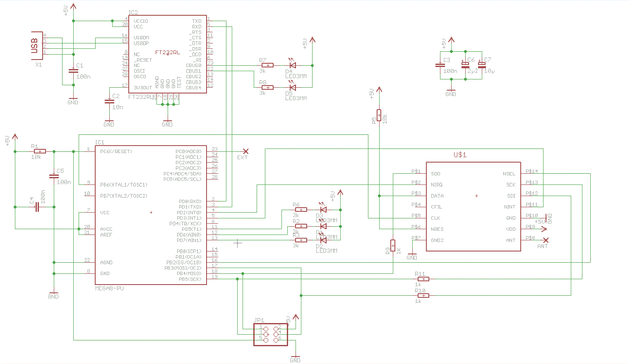The image size is (630, 364).
Task: Select resistor R11 symbol
Action: click(423, 279)
